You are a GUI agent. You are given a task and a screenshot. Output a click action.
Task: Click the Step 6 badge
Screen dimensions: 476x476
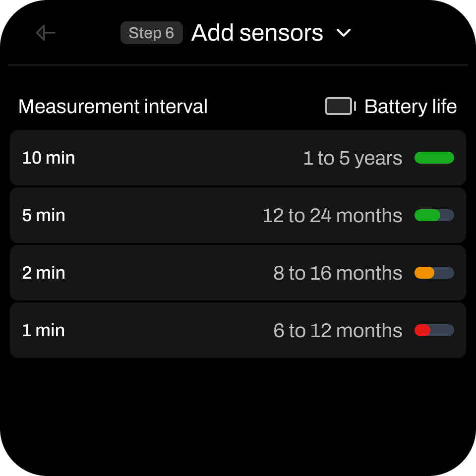[x=151, y=33]
